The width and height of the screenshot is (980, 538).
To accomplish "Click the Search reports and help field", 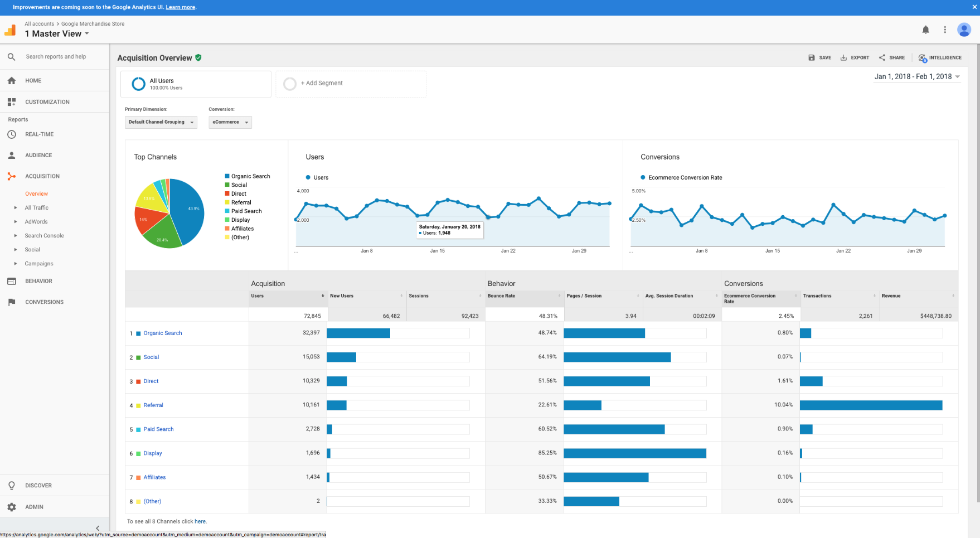I will (56, 57).
